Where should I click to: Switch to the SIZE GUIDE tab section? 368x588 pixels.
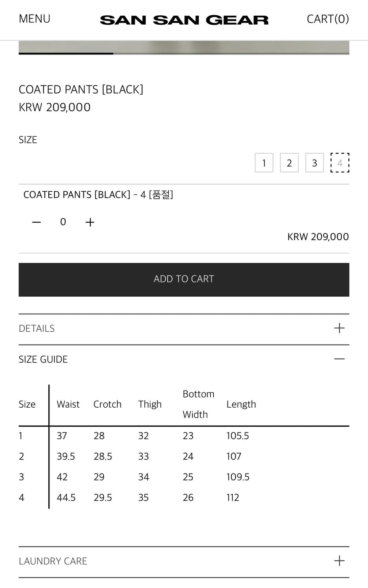pos(43,359)
